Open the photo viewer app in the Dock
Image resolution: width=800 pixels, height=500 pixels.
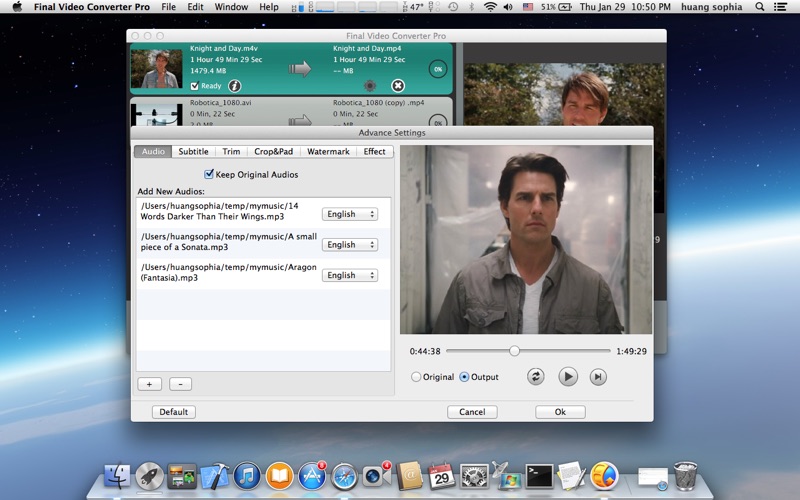point(182,476)
